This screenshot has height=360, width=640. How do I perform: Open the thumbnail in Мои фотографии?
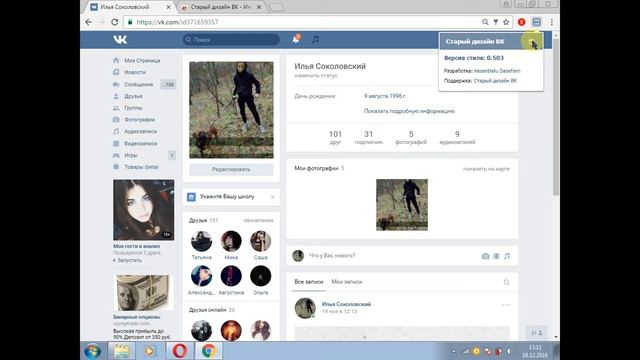pyautogui.click(x=402, y=204)
